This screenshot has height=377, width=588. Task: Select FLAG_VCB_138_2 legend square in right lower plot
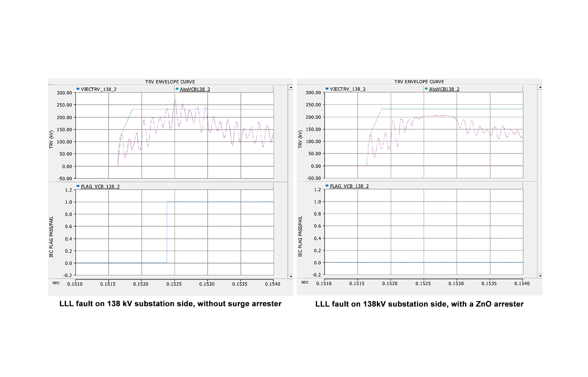tap(326, 186)
